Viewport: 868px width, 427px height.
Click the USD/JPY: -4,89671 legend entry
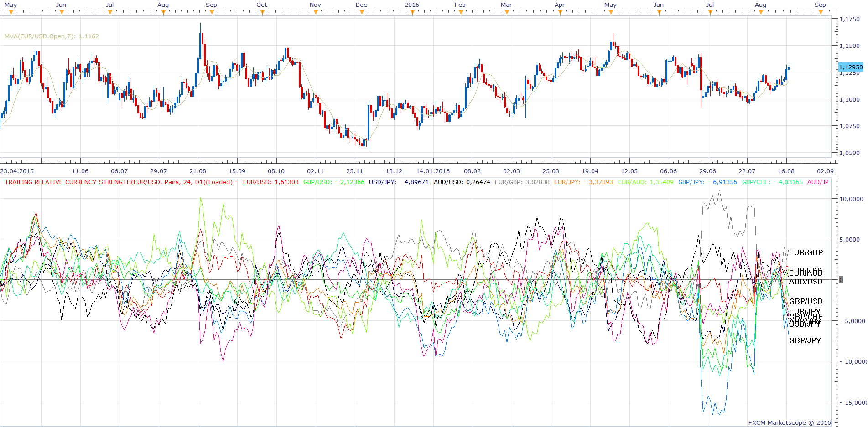coord(399,182)
